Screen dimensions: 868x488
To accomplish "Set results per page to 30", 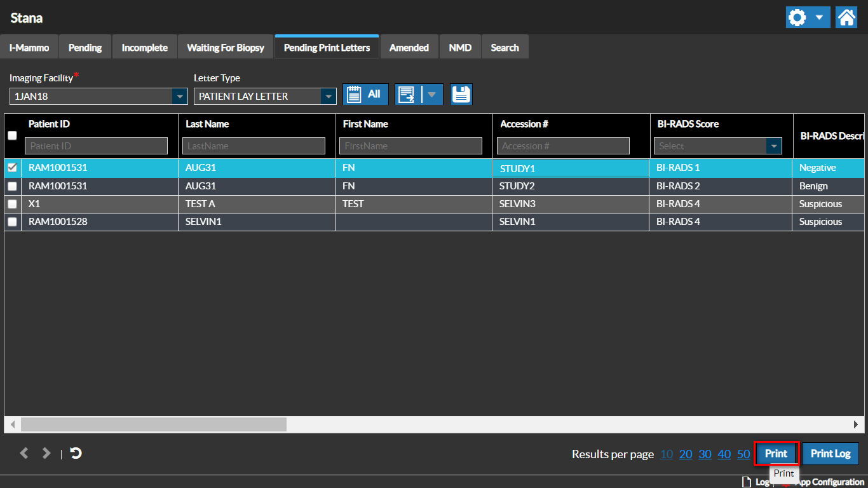I will [x=705, y=454].
